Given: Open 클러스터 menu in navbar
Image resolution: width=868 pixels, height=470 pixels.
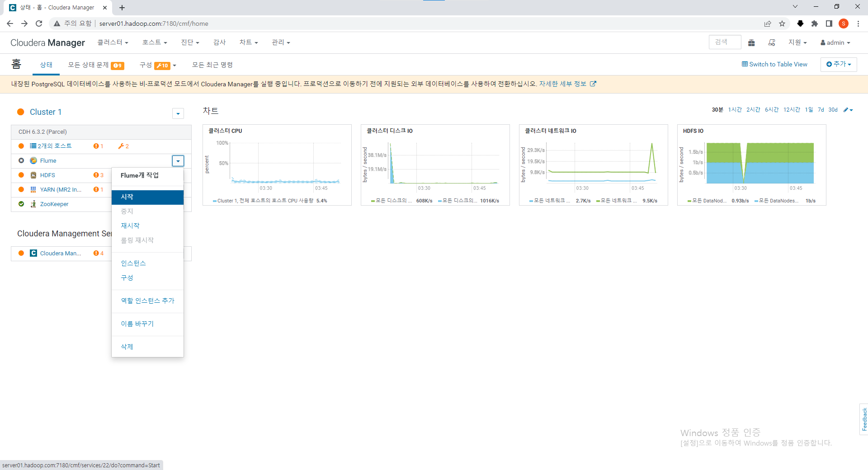Looking at the screenshot, I should pyautogui.click(x=113, y=42).
